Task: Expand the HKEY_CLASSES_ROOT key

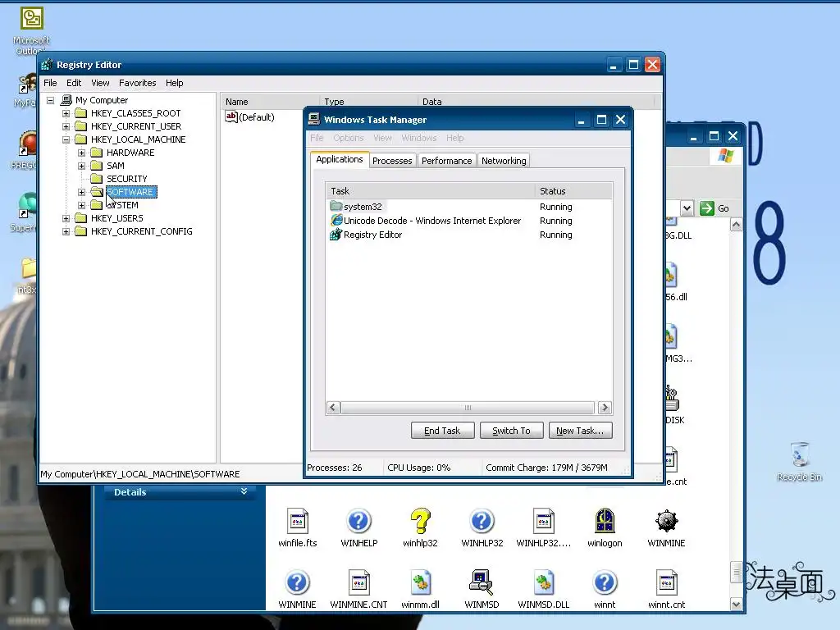Action: click(x=66, y=113)
